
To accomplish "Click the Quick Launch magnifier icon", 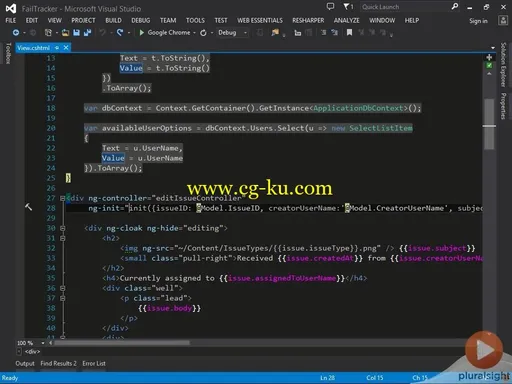I will pyautogui.click(x=455, y=6).
